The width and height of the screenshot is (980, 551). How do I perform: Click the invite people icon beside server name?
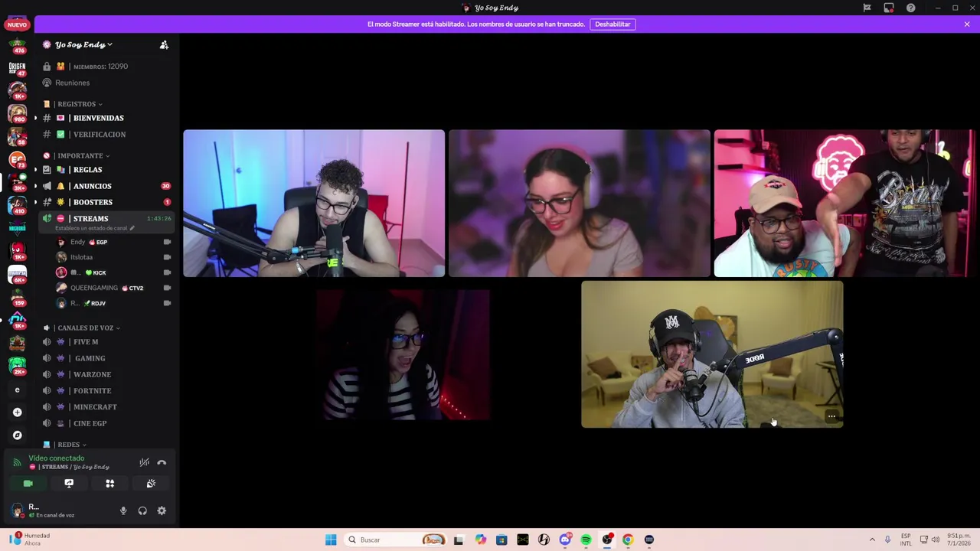click(164, 45)
